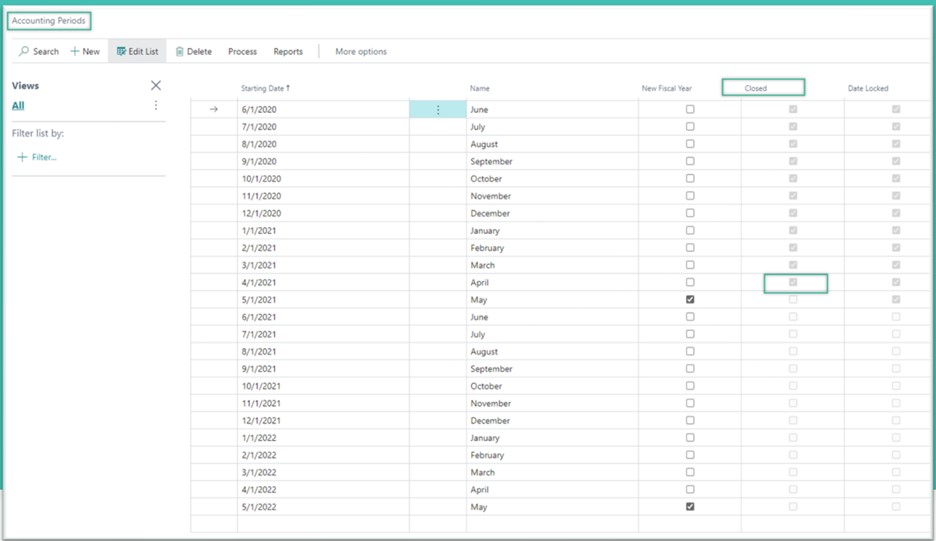Click the name April in 4/1/2022 row
The image size is (936, 541).
[x=479, y=490]
